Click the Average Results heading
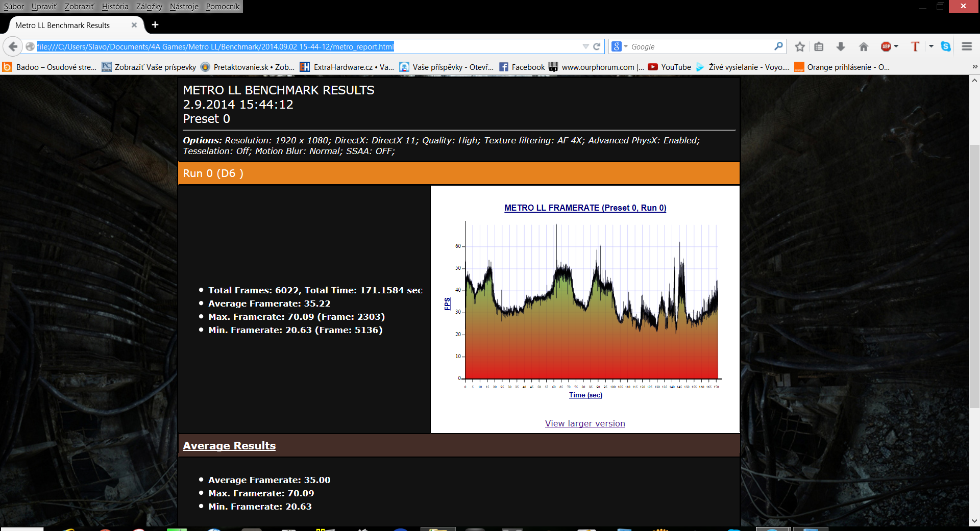The image size is (980, 531). point(229,446)
